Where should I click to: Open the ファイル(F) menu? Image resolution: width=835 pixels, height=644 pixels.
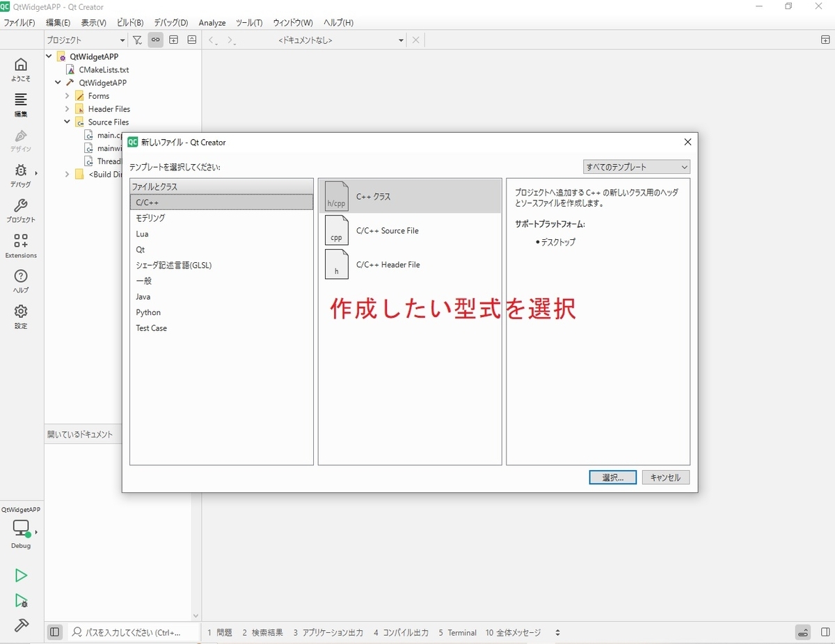(19, 22)
